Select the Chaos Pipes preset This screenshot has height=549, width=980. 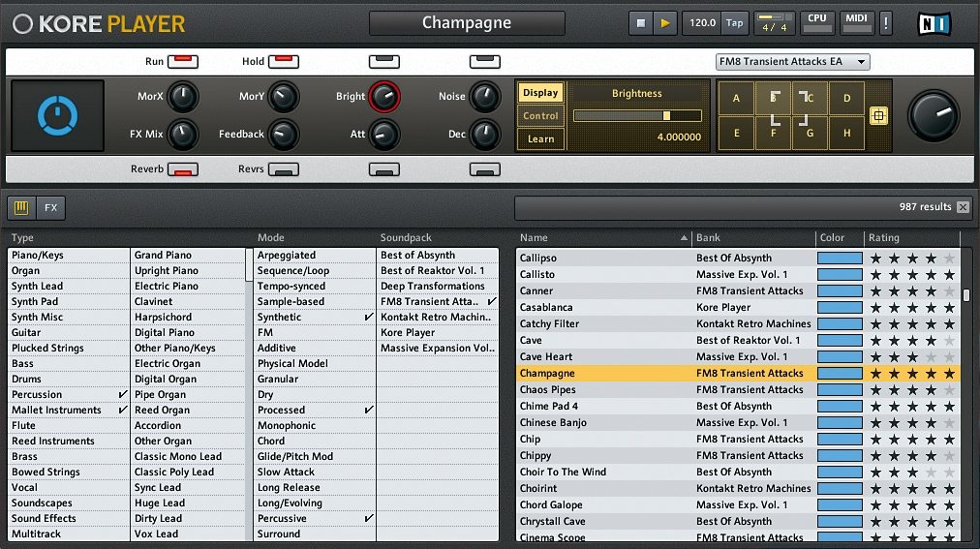coord(738,390)
